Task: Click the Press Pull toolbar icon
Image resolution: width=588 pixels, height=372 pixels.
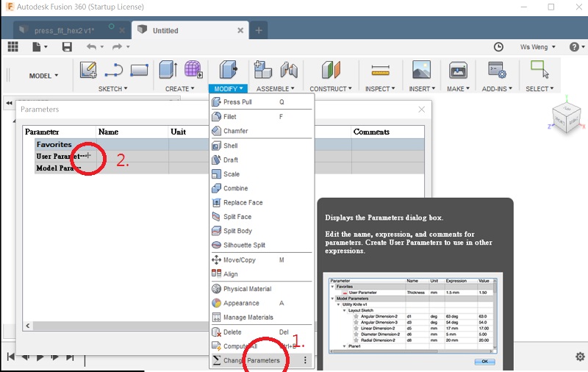Action: pos(229,70)
